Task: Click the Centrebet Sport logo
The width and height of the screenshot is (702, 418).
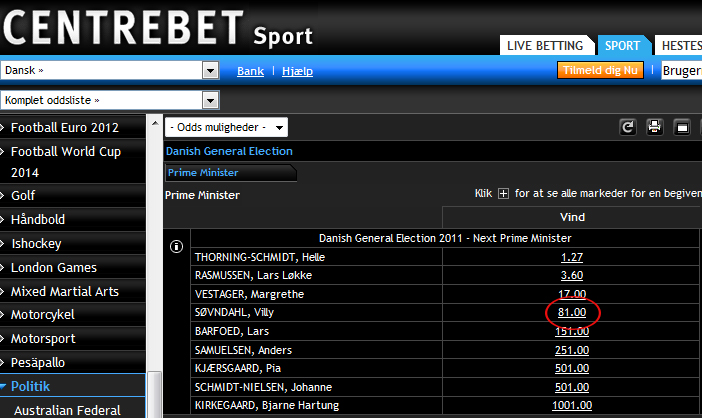Action: 158,29
